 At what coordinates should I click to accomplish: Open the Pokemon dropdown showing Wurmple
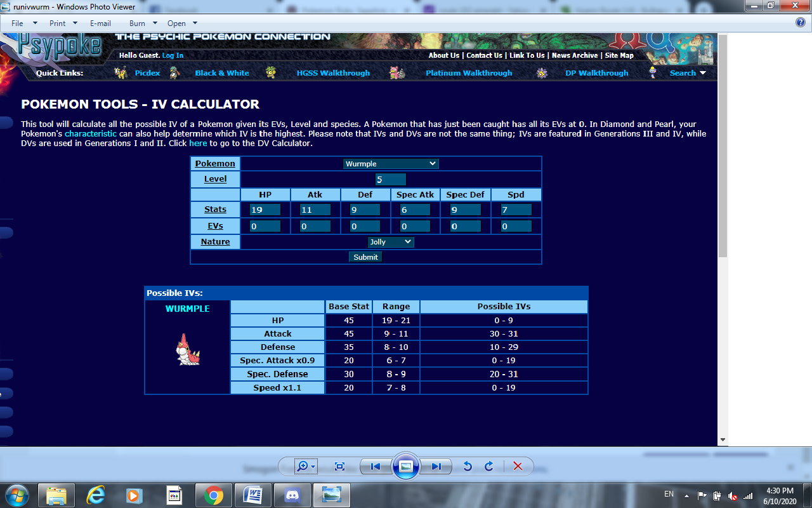point(391,164)
